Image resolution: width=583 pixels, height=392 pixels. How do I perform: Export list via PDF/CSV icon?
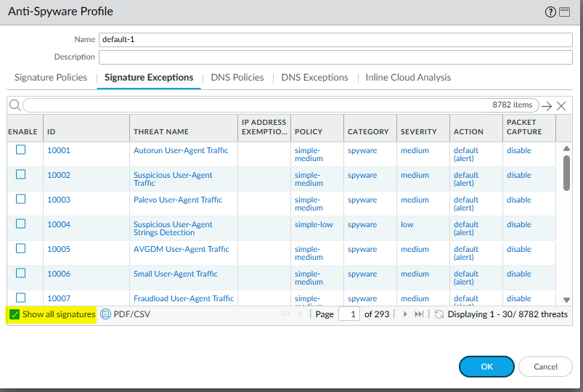click(106, 314)
